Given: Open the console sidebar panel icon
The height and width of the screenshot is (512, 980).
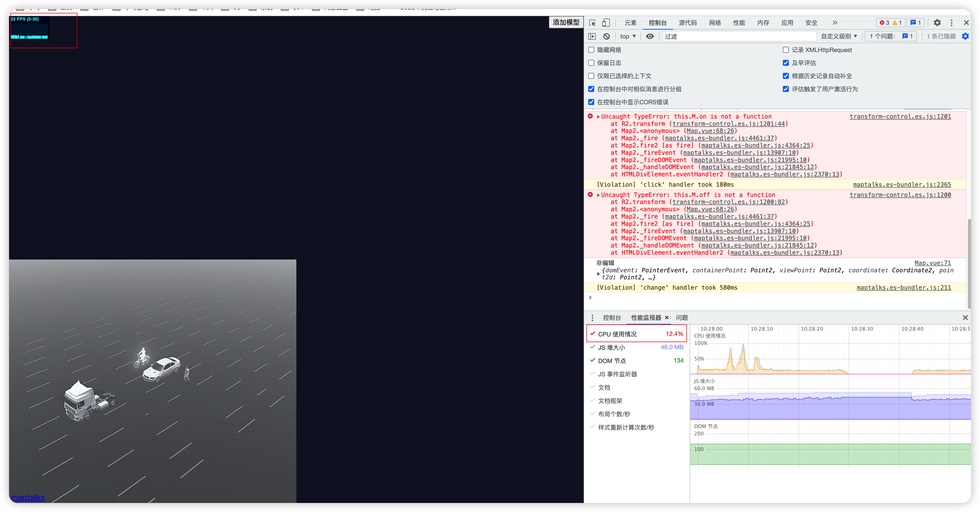Looking at the screenshot, I should pyautogui.click(x=592, y=36).
